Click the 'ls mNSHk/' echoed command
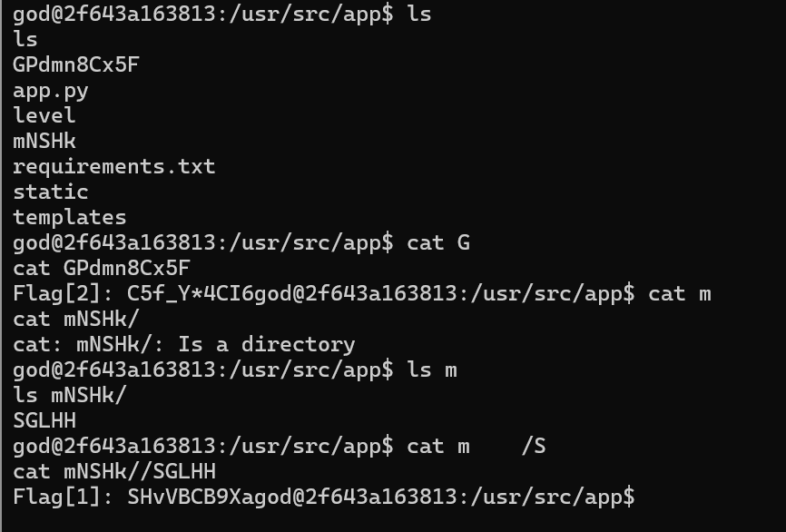Viewport: 786px width, 532px height. point(70,396)
